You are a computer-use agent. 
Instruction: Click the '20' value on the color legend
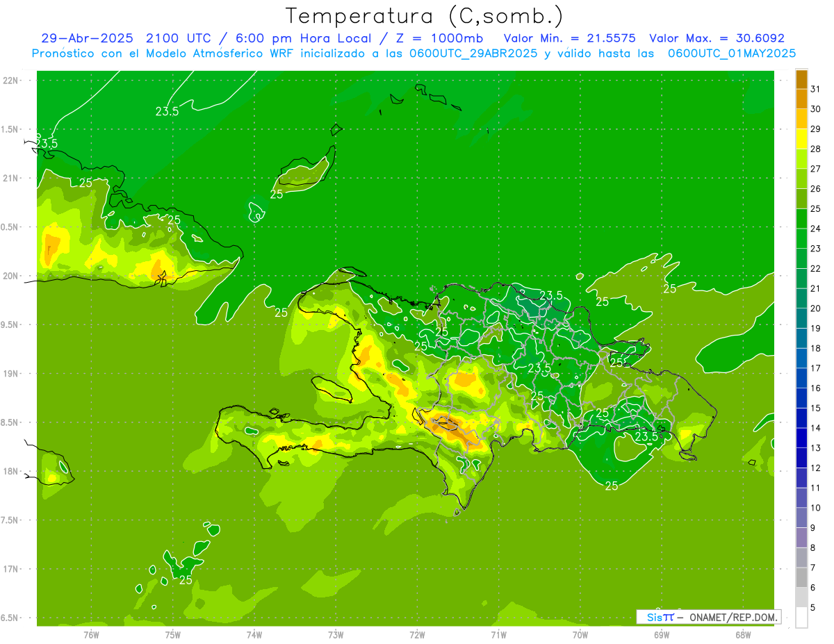[x=815, y=308]
